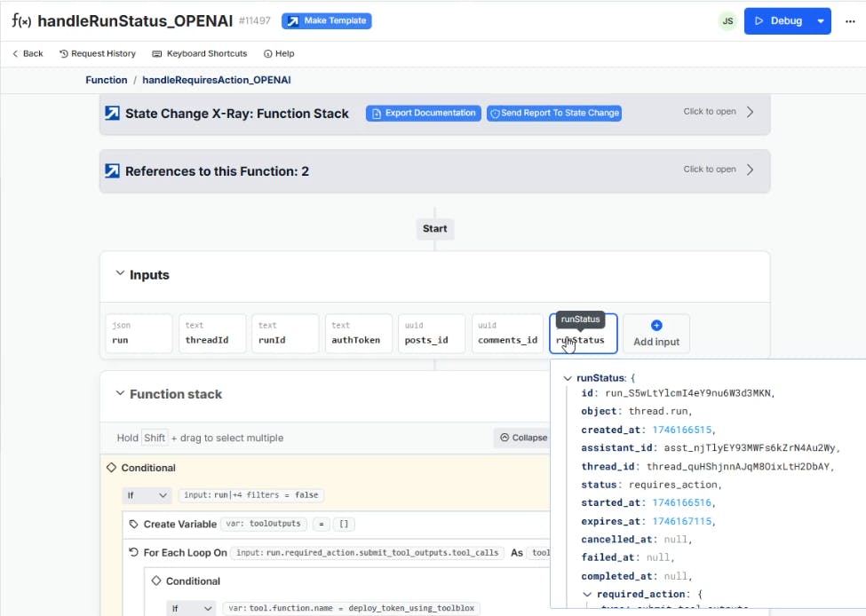Collapse the required_action tree node
Viewport: 866px width, 616px height.
pos(587,595)
